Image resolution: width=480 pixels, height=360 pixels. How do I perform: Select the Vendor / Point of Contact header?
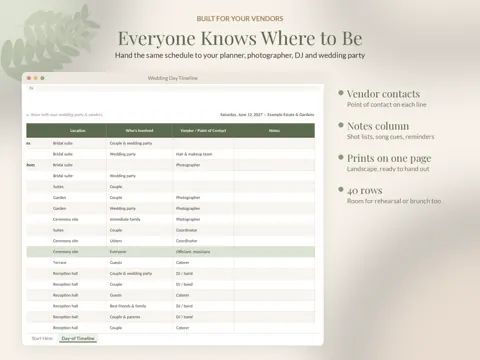(x=203, y=131)
